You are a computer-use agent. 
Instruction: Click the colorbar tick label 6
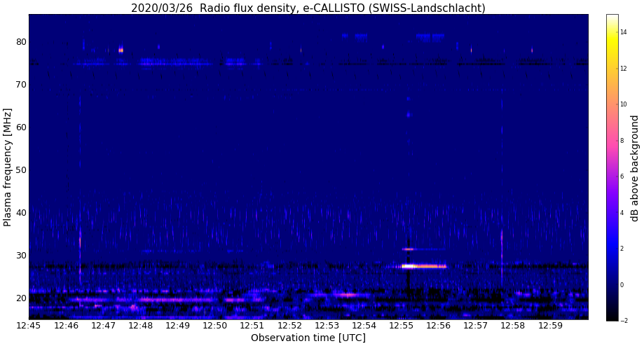pos(622,177)
